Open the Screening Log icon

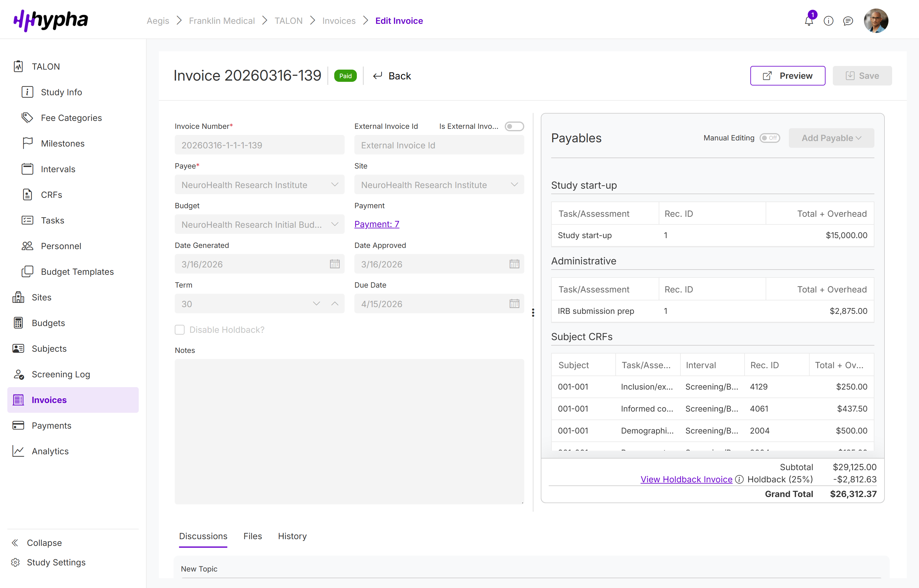click(x=19, y=374)
